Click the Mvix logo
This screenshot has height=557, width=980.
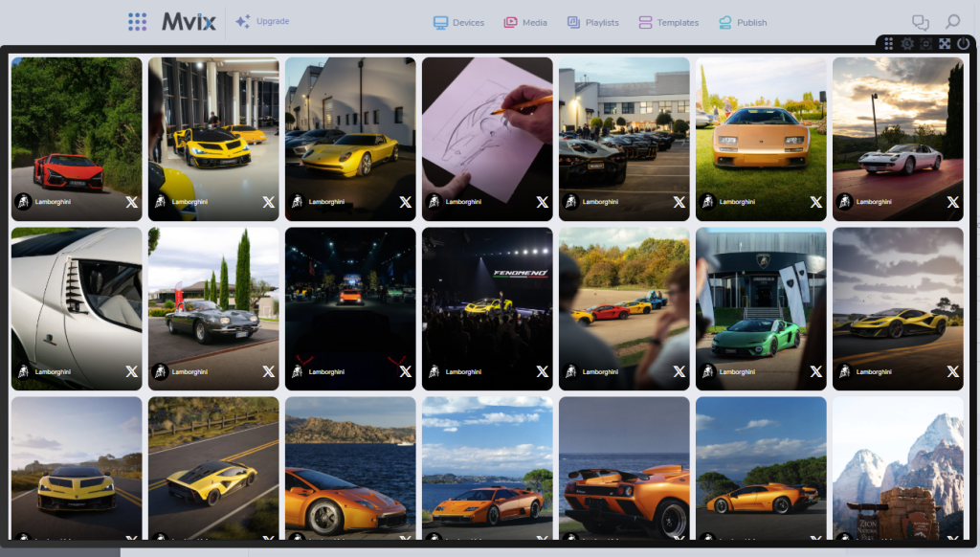(x=189, y=22)
